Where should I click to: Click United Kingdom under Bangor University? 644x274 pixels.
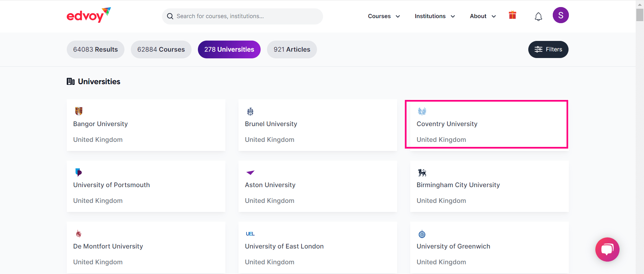click(x=98, y=140)
